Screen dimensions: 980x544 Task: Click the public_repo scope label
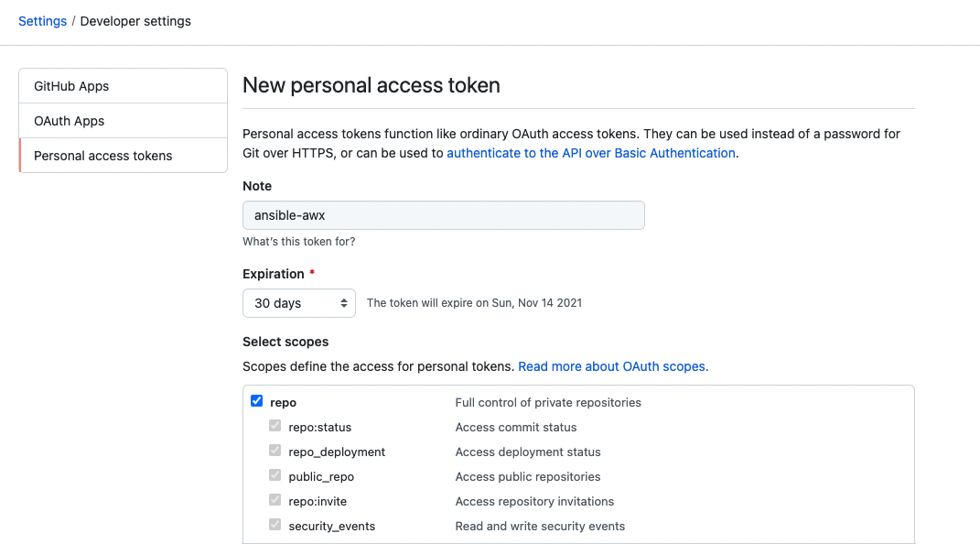(x=321, y=477)
